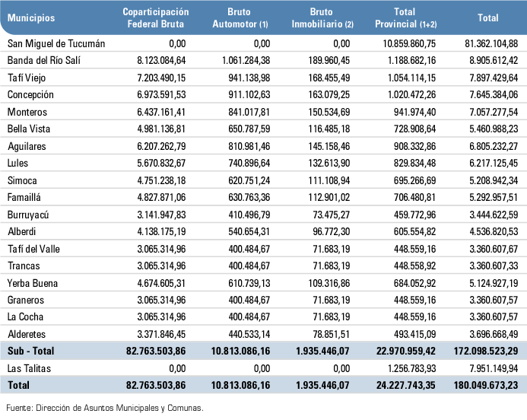This screenshot has width=527, height=420.
Task: Select Las Talitas total value 7.951.149,94
Action: [488, 367]
